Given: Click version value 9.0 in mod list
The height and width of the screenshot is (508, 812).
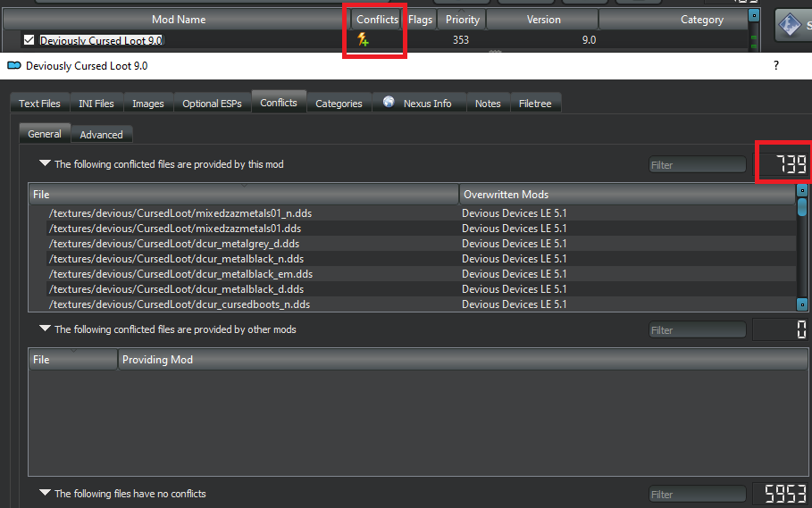Looking at the screenshot, I should 589,40.
